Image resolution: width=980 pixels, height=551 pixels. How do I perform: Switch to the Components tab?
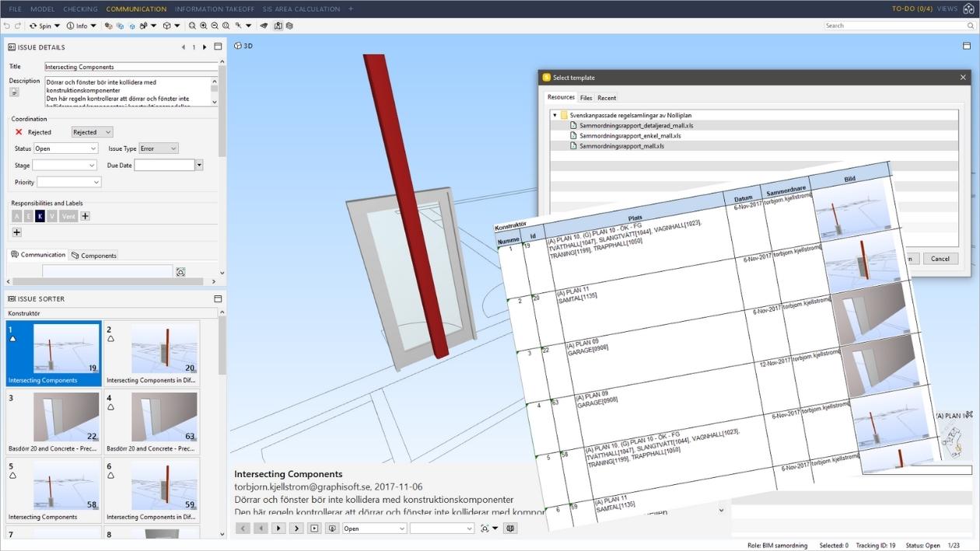pyautogui.click(x=93, y=255)
